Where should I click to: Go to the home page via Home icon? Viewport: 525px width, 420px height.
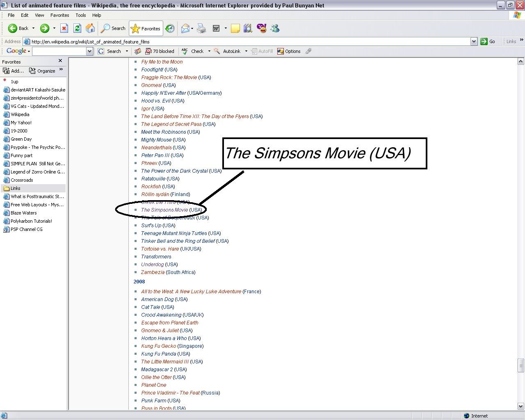[x=90, y=28]
